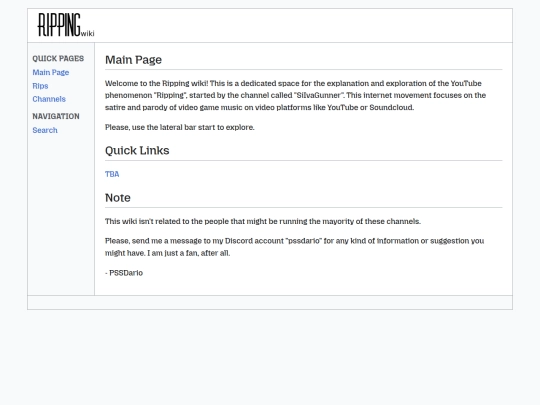Open the Main Page sidebar link
Screen dimensions: 540x405
tap(51, 72)
